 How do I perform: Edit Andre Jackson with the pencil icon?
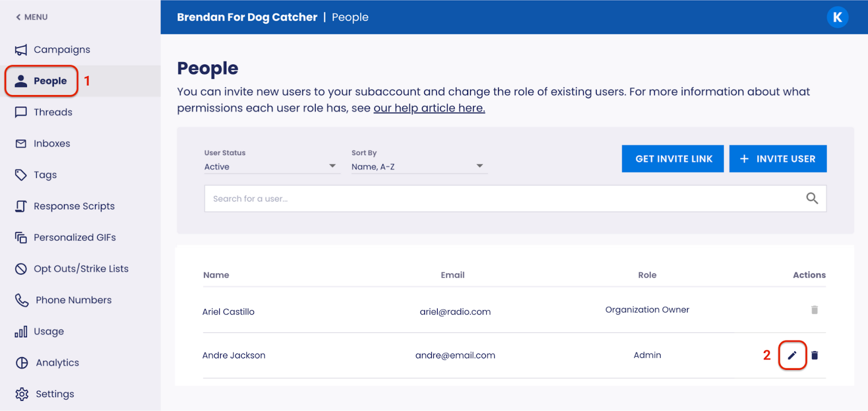pyautogui.click(x=792, y=355)
